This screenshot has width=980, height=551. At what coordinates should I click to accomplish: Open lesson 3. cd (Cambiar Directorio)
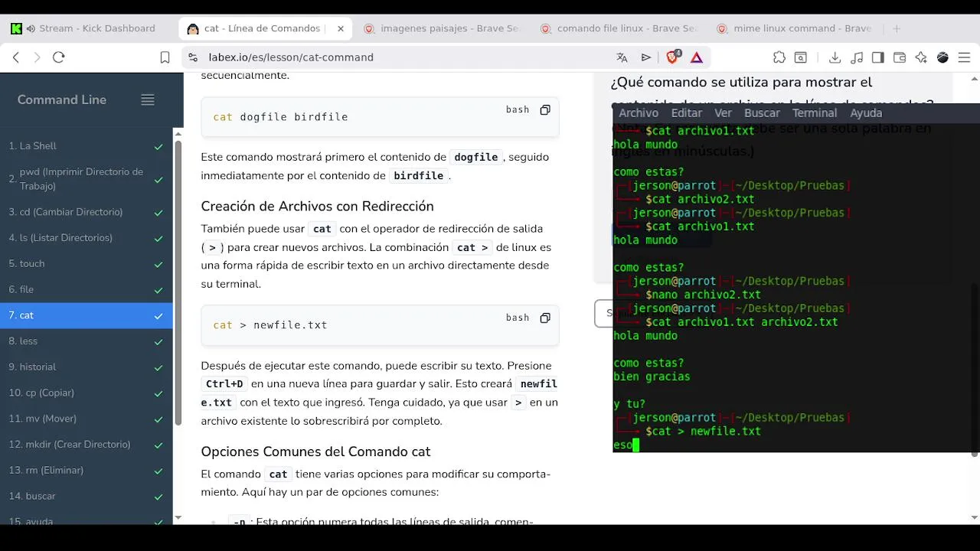click(x=87, y=212)
